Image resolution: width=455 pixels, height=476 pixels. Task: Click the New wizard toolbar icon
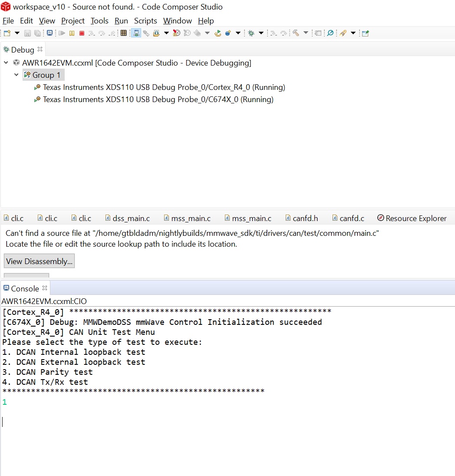point(7,33)
